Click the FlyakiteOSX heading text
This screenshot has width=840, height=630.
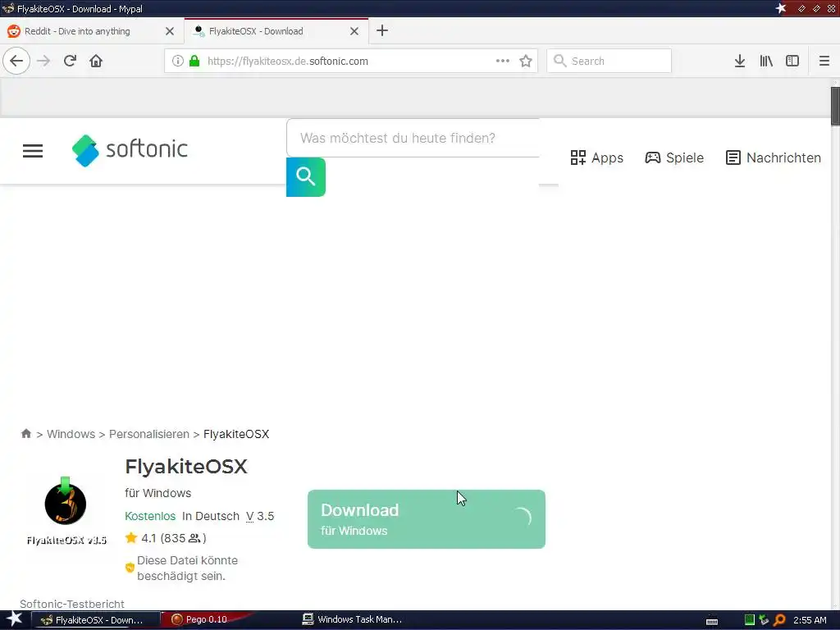(x=186, y=467)
